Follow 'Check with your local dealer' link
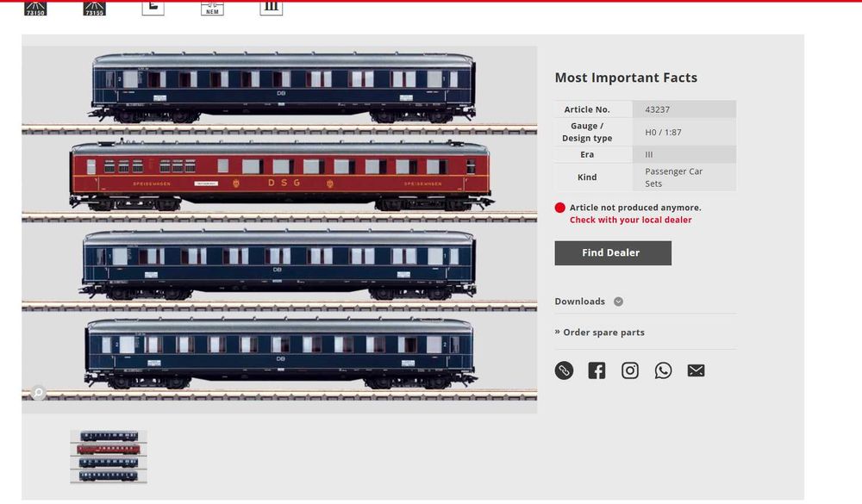This screenshot has height=504, width=862. tap(631, 220)
